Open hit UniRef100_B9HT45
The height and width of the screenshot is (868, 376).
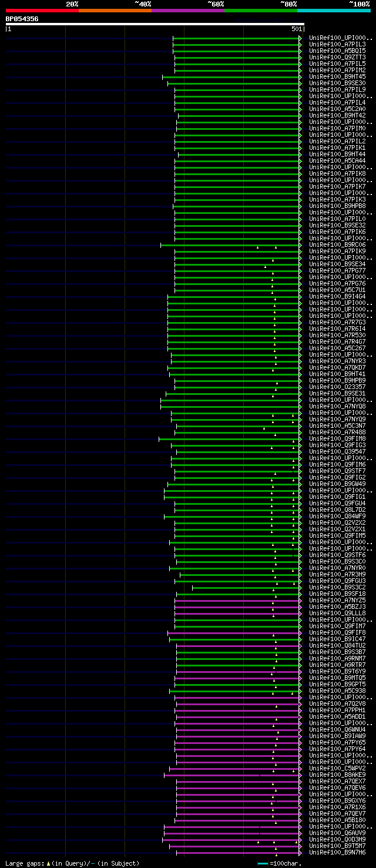(337, 76)
